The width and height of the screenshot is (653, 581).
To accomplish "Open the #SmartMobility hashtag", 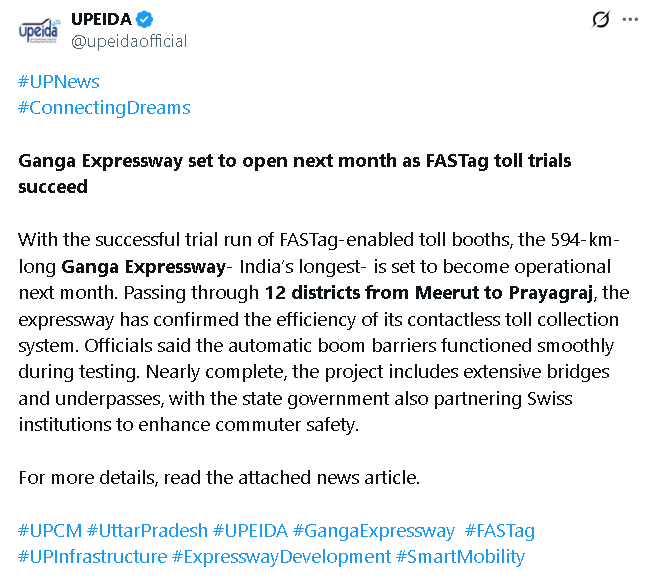I will [x=460, y=556].
